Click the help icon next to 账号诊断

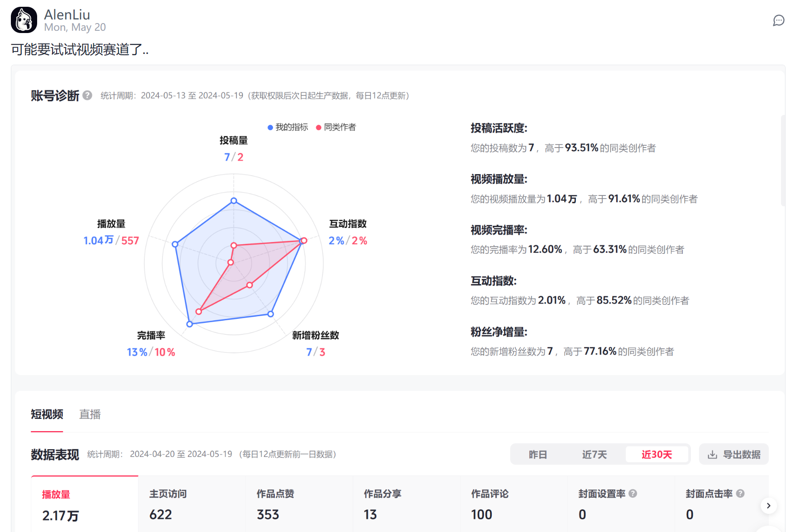[x=87, y=95]
